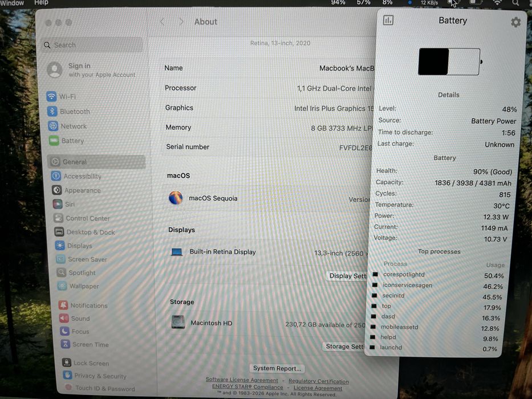
Task: Click the Temperature value 30°C
Action: [x=501, y=206]
